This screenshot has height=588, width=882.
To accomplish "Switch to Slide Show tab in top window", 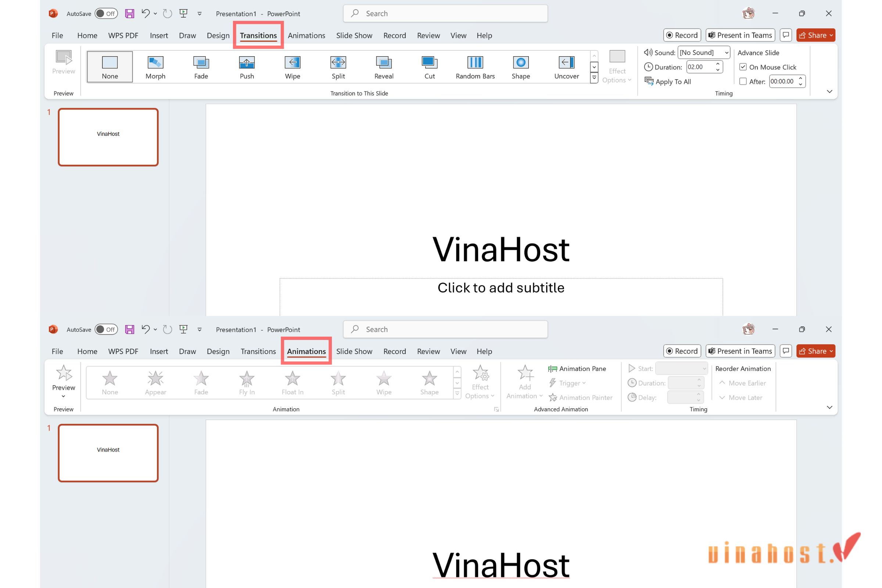I will click(354, 35).
